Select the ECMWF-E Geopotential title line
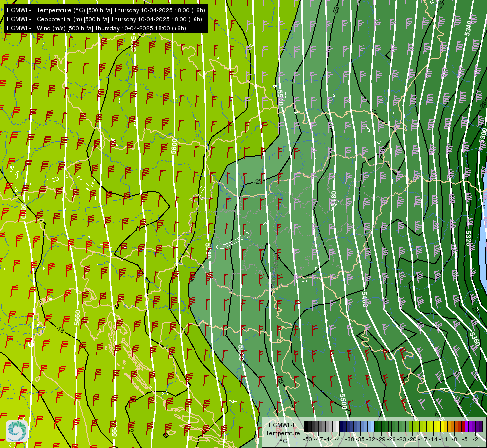The width and height of the screenshot is (487, 448). click(104, 19)
